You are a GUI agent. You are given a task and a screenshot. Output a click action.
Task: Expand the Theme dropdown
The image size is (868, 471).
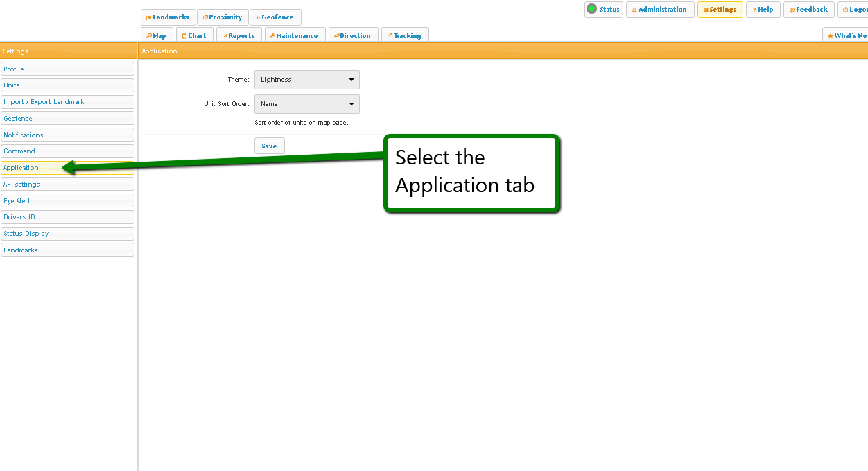(306, 80)
